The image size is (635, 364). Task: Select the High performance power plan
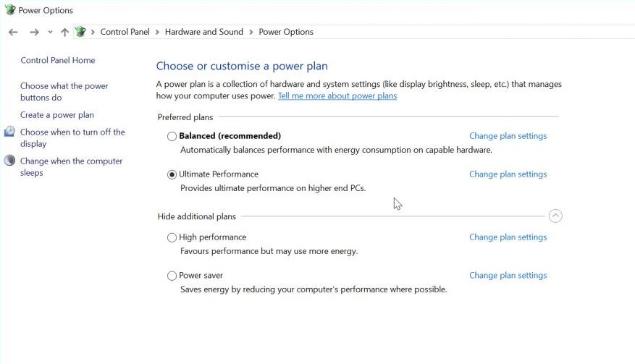point(172,237)
